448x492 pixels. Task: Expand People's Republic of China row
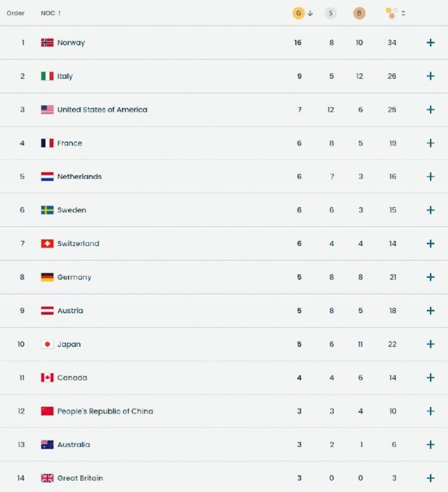[x=430, y=411]
